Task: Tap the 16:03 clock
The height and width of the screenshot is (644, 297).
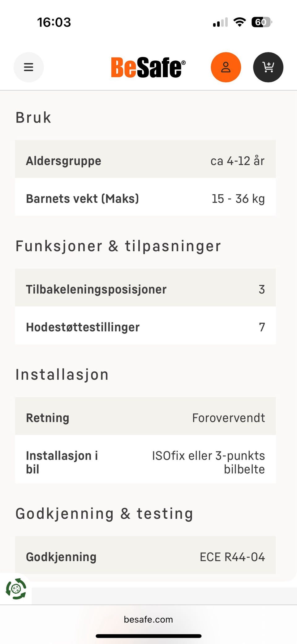Action: [x=54, y=22]
